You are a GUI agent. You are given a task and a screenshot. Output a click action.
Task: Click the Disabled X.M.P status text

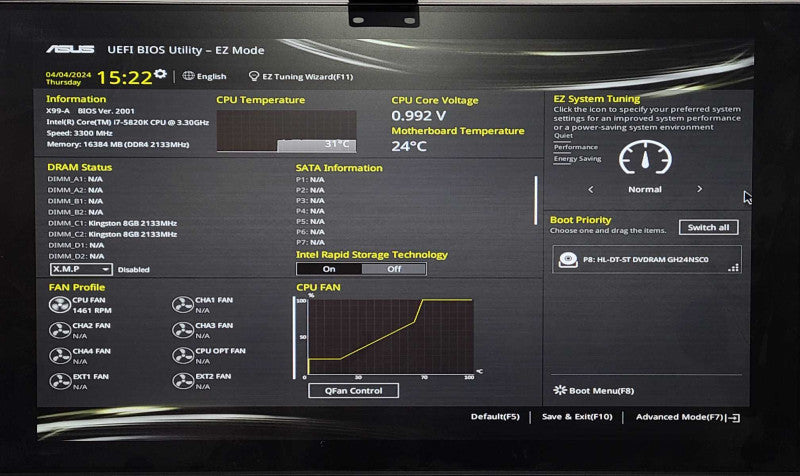pyautogui.click(x=134, y=269)
